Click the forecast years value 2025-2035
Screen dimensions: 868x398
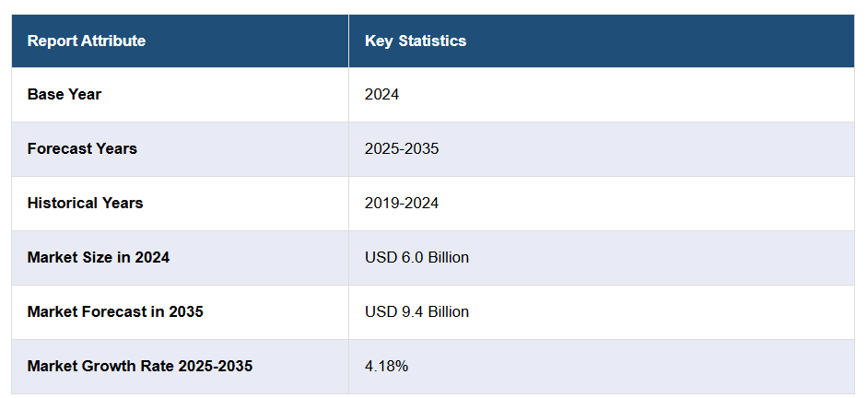click(402, 148)
